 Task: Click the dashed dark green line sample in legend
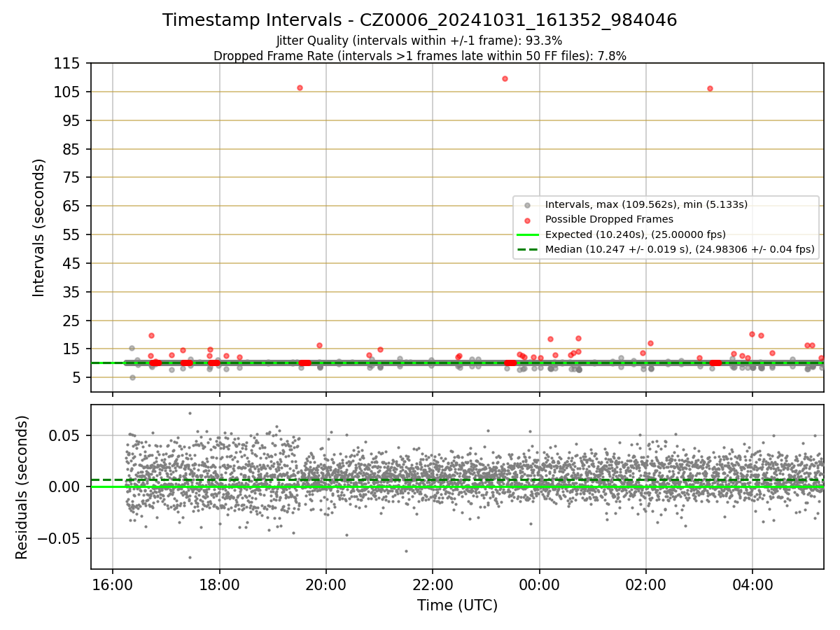pyautogui.click(x=527, y=248)
